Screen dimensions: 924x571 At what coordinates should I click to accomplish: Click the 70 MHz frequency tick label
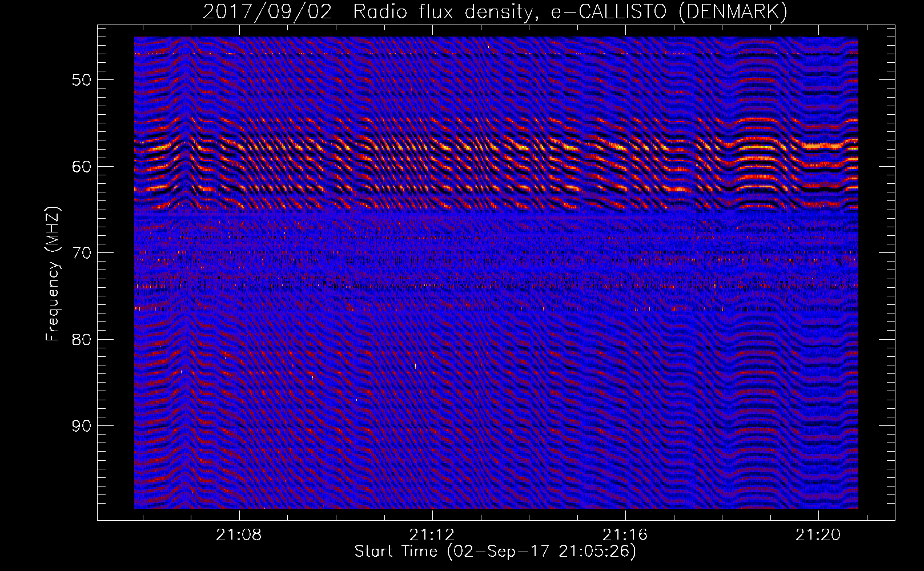click(82, 252)
